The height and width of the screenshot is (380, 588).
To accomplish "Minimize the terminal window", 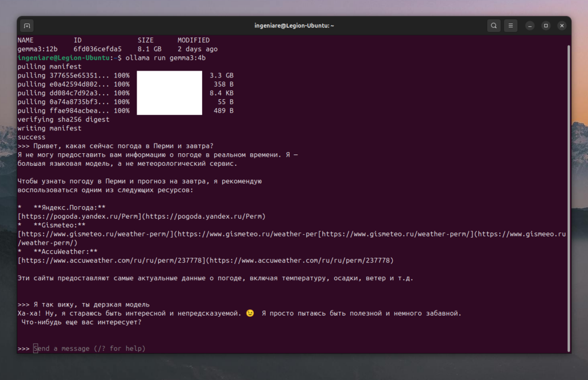I will [530, 26].
